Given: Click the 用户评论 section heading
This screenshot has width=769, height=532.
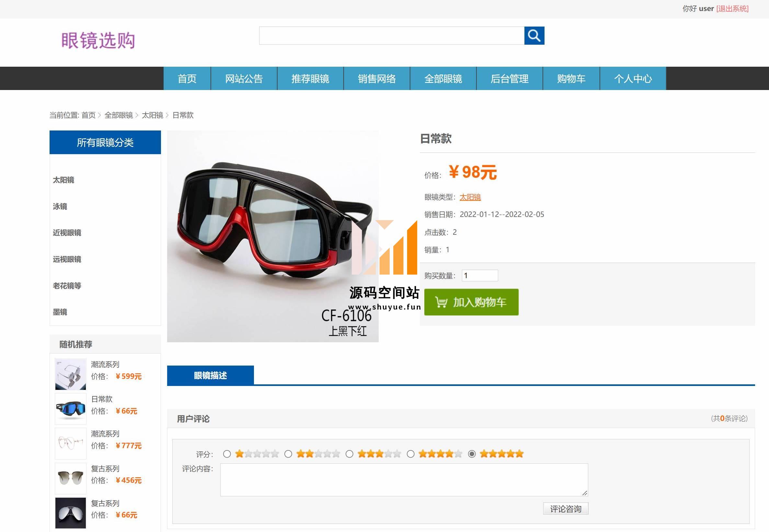Looking at the screenshot, I should coord(193,419).
